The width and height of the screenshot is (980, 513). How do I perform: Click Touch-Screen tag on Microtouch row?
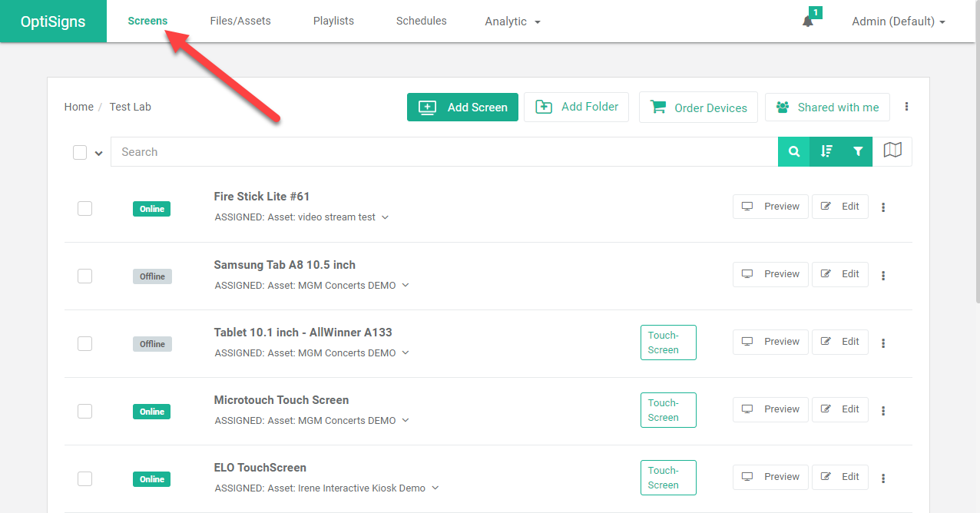pyautogui.click(x=668, y=410)
